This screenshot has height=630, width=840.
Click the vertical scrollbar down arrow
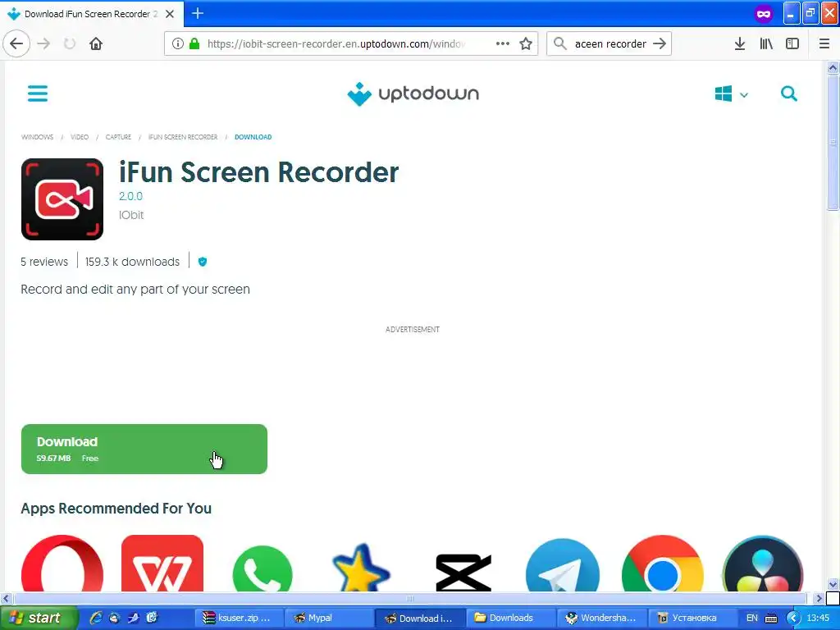pyautogui.click(x=833, y=584)
